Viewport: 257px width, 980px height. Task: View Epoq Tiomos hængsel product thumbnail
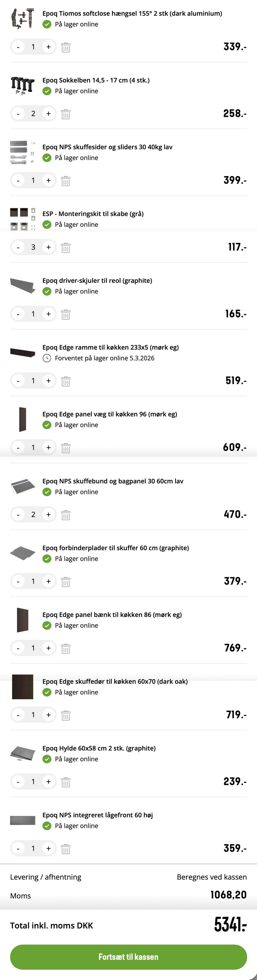[22, 19]
